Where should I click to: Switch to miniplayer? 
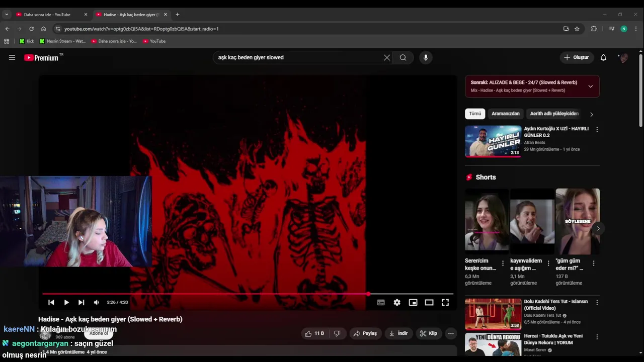coord(413,302)
